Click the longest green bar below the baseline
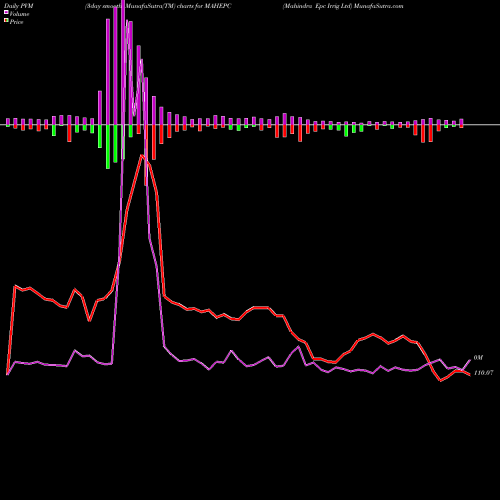The image size is (500, 500). (x=108, y=147)
